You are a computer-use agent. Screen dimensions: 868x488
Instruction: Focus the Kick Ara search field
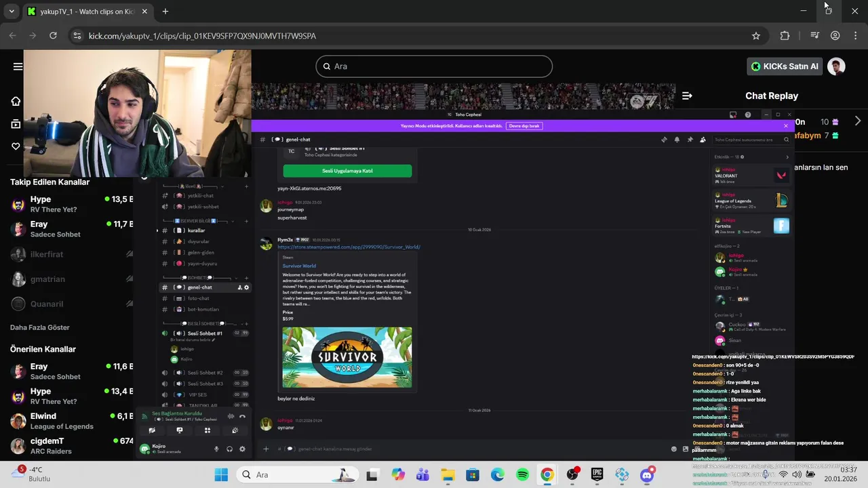tap(434, 66)
